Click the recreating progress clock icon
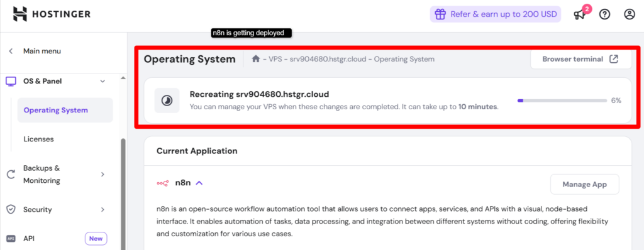Image resolution: width=644 pixels, height=250 pixels. click(x=167, y=101)
